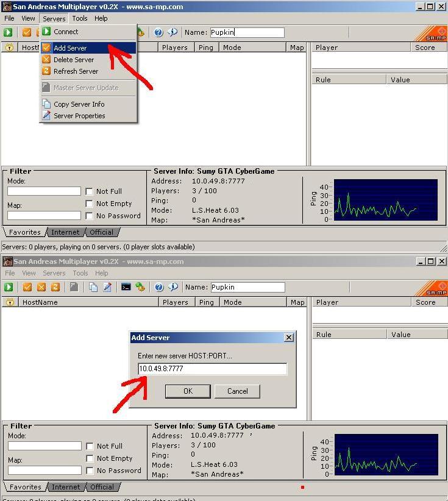Click the green Connect icon in upper window toolbar
The width and height of the screenshot is (448, 501).
[9, 32]
